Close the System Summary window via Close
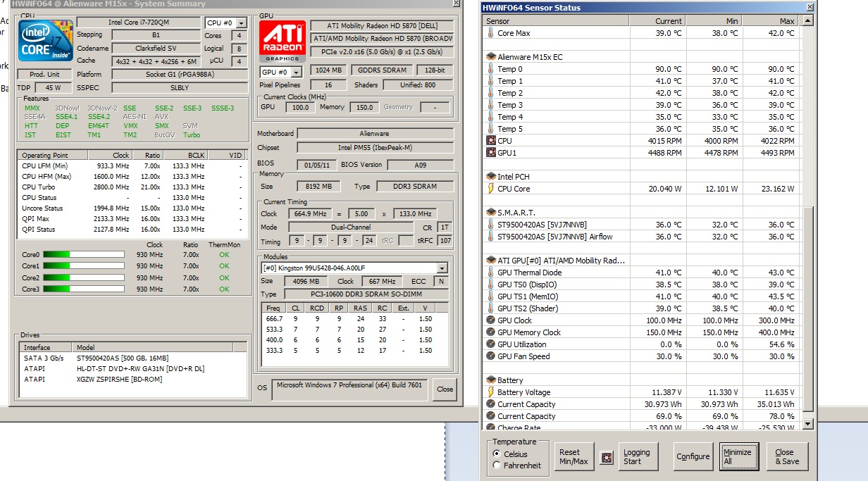The width and height of the screenshot is (868, 481). coord(445,389)
